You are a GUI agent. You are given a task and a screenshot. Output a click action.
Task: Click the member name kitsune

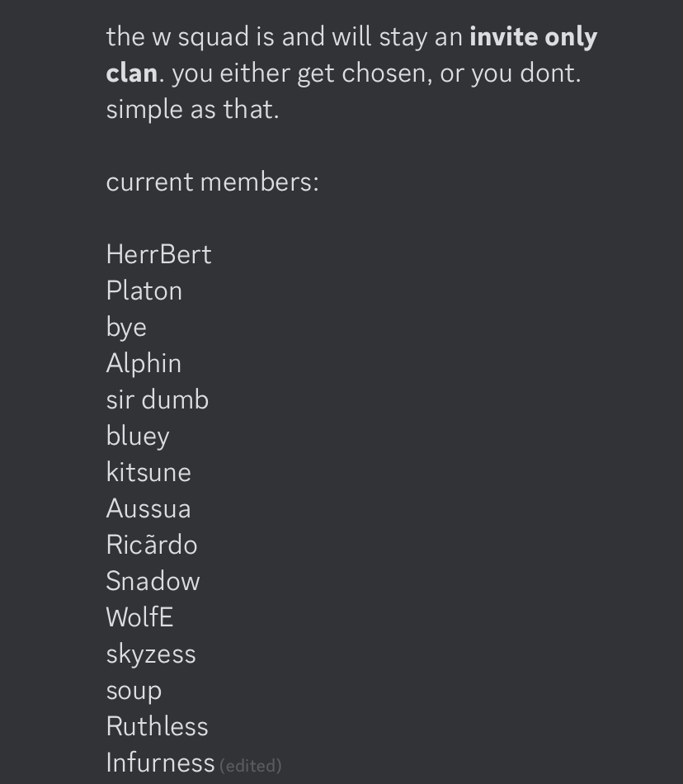(x=148, y=473)
